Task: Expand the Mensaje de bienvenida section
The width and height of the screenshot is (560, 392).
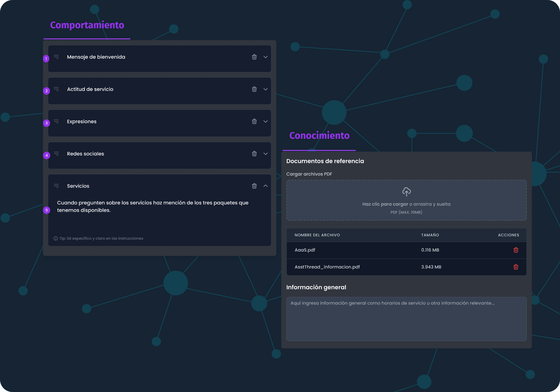Action: click(x=266, y=57)
